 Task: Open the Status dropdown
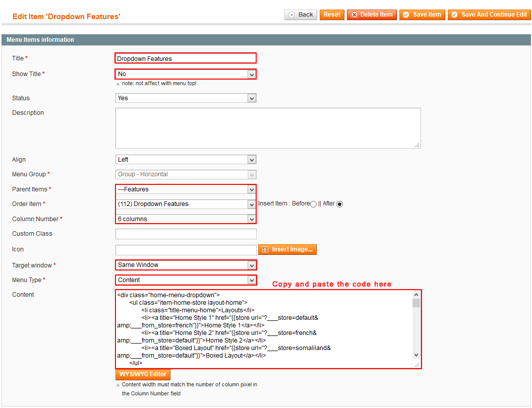click(x=186, y=98)
